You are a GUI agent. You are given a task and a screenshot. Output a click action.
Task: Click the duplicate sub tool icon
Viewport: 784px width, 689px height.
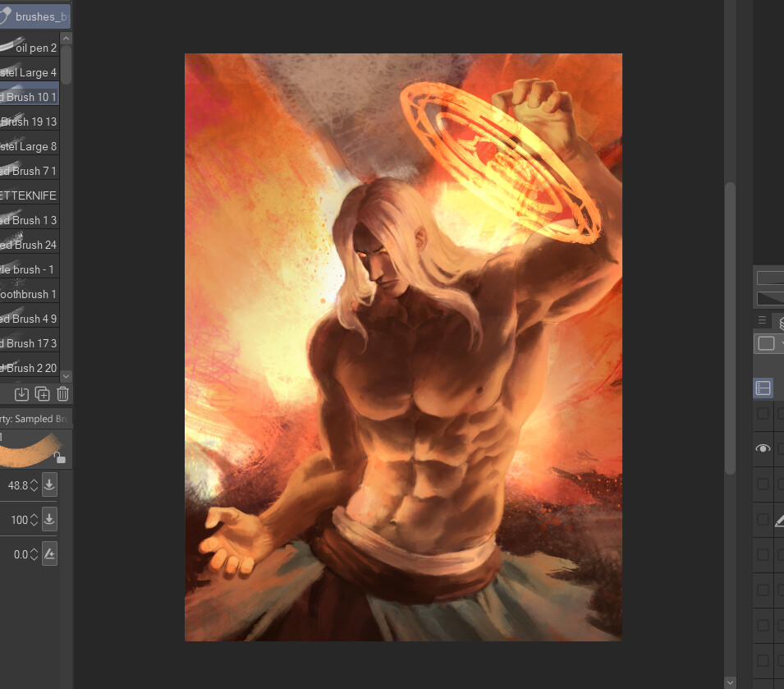coord(43,394)
